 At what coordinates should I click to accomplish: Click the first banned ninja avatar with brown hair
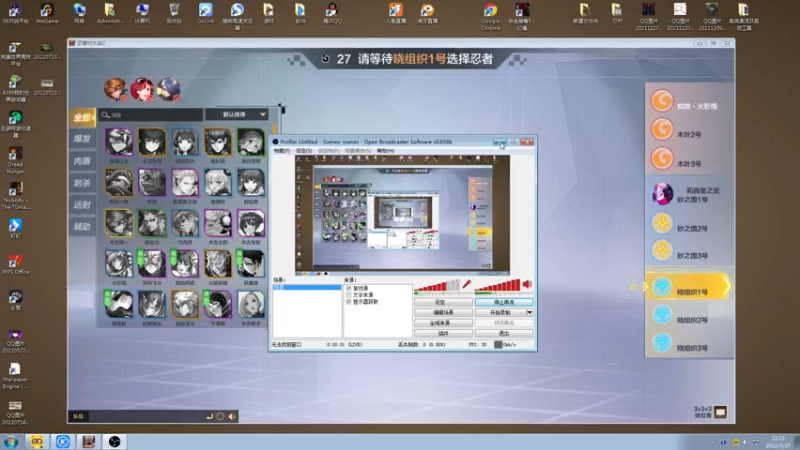(x=116, y=89)
